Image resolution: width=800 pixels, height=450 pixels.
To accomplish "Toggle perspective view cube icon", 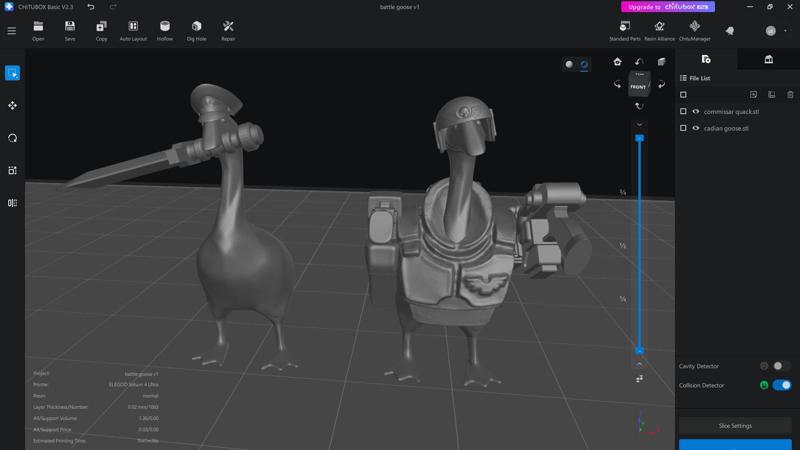I will coord(661,62).
